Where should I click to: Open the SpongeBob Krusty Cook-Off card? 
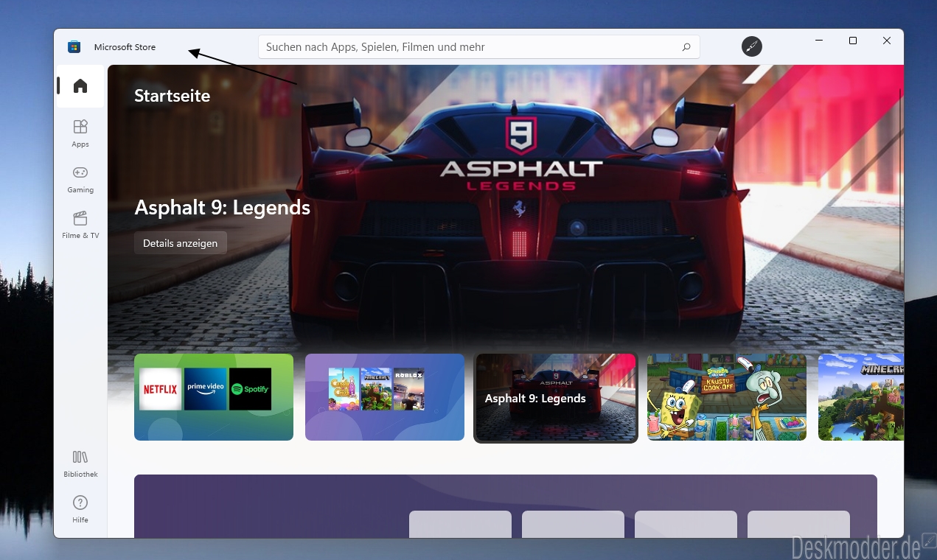(x=727, y=397)
